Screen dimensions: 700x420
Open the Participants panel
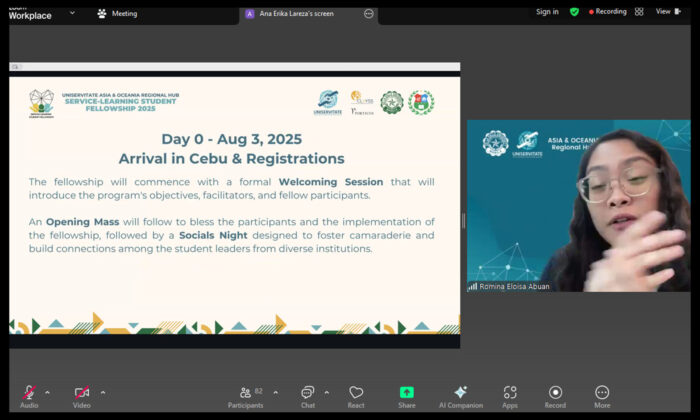pyautogui.click(x=245, y=395)
